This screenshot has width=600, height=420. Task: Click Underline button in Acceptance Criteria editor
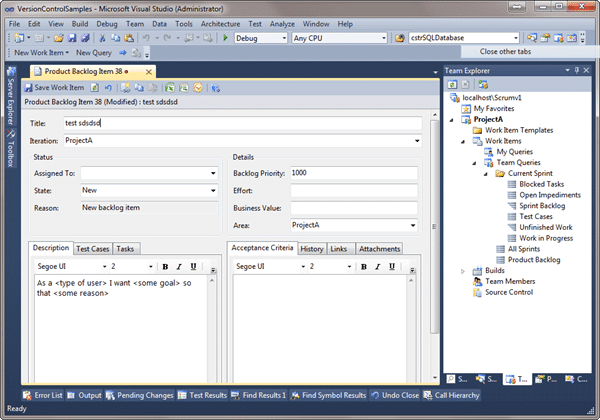[392, 267]
